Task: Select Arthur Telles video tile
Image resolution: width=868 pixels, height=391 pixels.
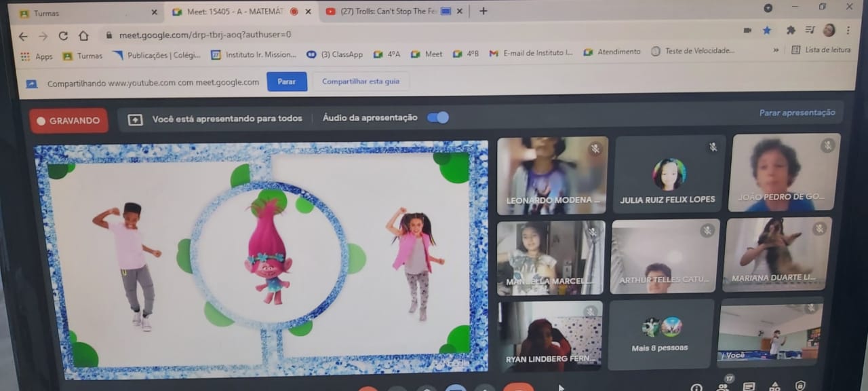Action: pos(665,257)
